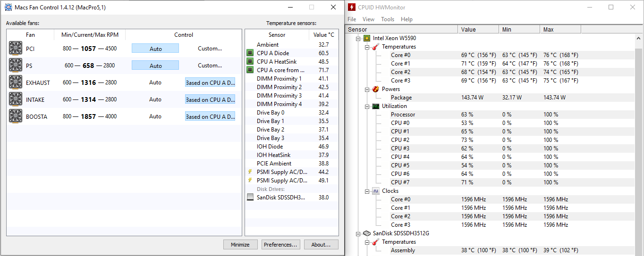Click the PS fan icon
644x256 pixels.
pos(16,65)
